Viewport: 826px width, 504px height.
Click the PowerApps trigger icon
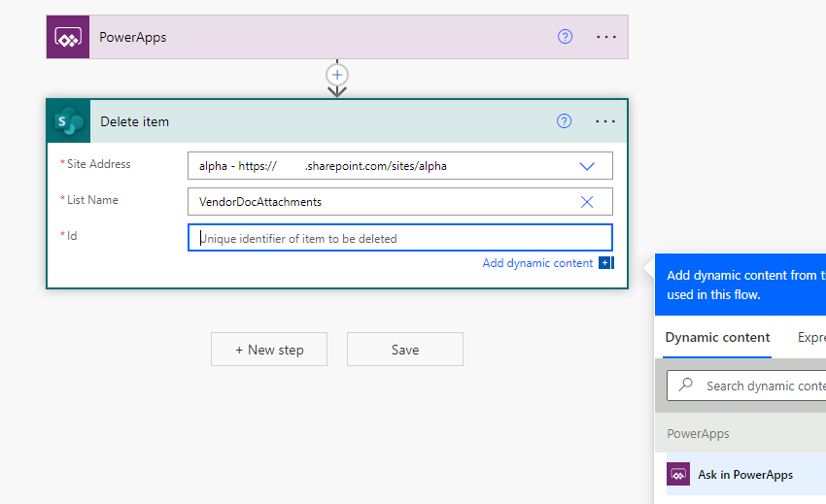coord(68,37)
